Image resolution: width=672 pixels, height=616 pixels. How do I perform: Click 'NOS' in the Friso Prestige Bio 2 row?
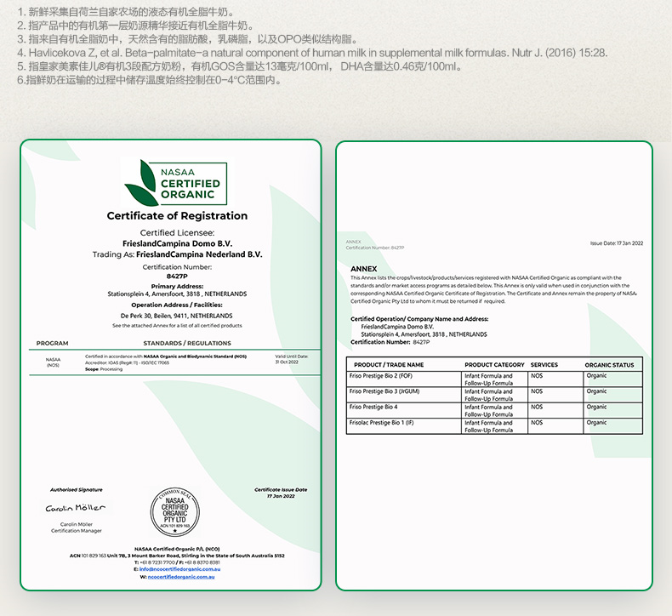click(537, 376)
